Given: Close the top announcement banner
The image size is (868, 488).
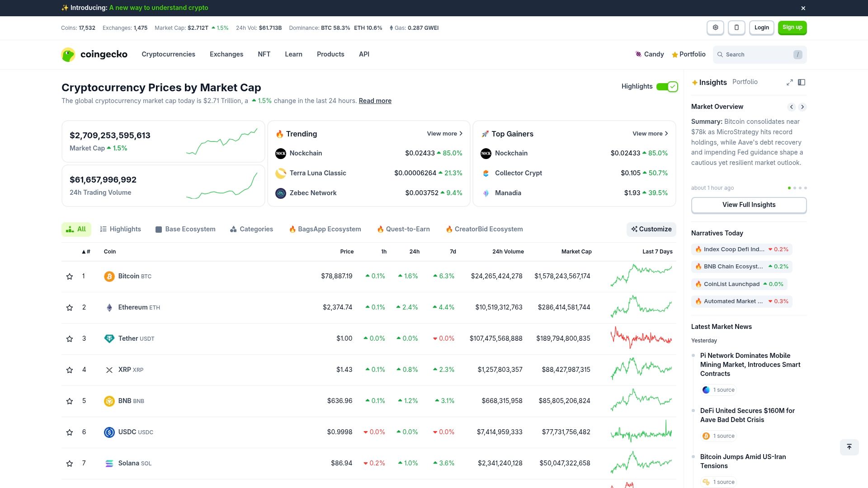Looking at the screenshot, I should (803, 8).
